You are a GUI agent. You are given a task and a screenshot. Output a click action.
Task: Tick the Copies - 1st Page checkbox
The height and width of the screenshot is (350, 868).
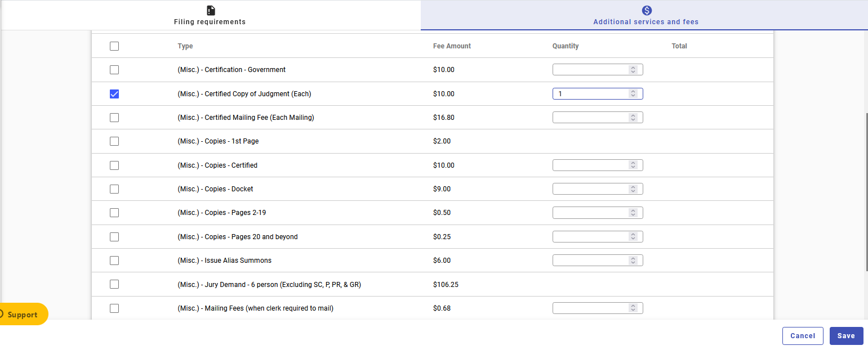point(114,141)
